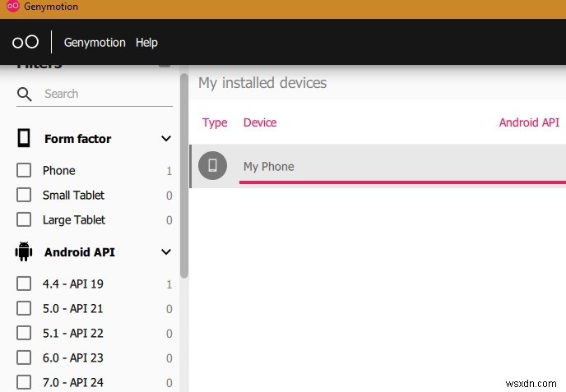The image size is (566, 392).
Task: Collapse the Android API section
Action: (x=166, y=251)
